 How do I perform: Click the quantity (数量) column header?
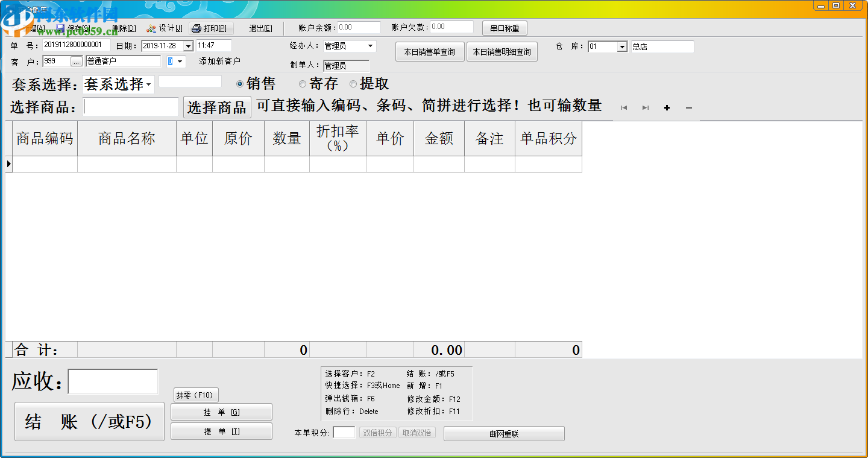pos(287,139)
